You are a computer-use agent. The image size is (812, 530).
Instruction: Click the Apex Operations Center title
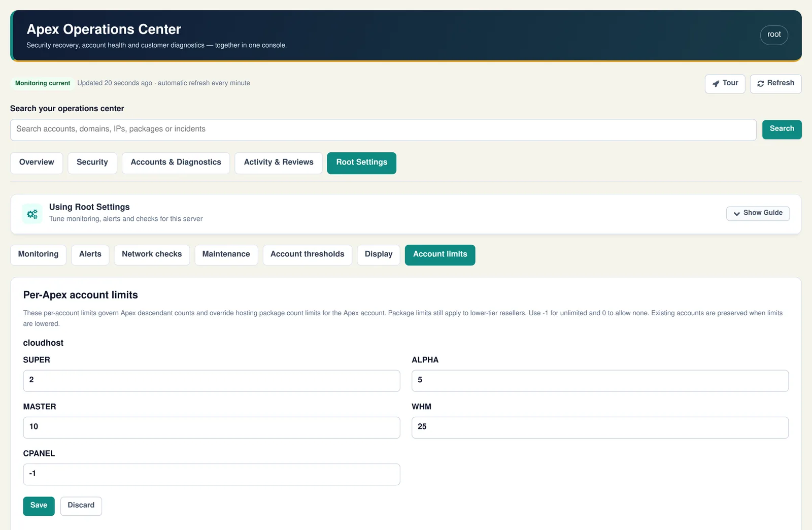click(104, 29)
